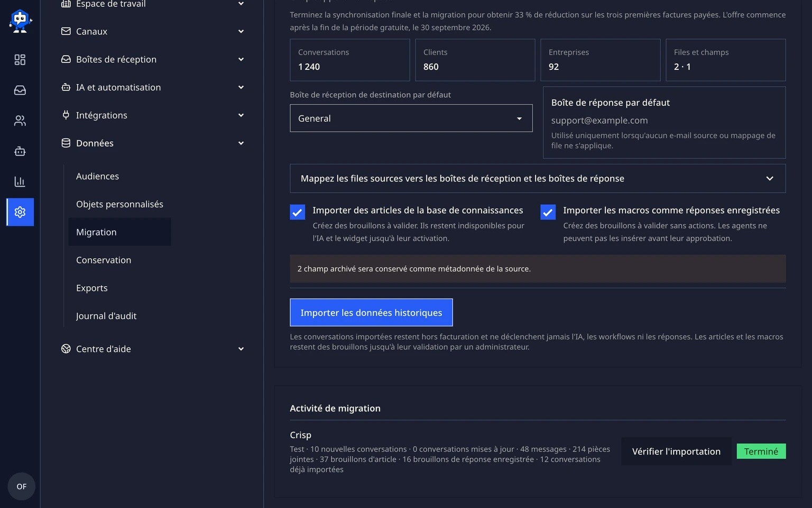Click the Intégrations plug icon
The image size is (812, 508).
66,115
